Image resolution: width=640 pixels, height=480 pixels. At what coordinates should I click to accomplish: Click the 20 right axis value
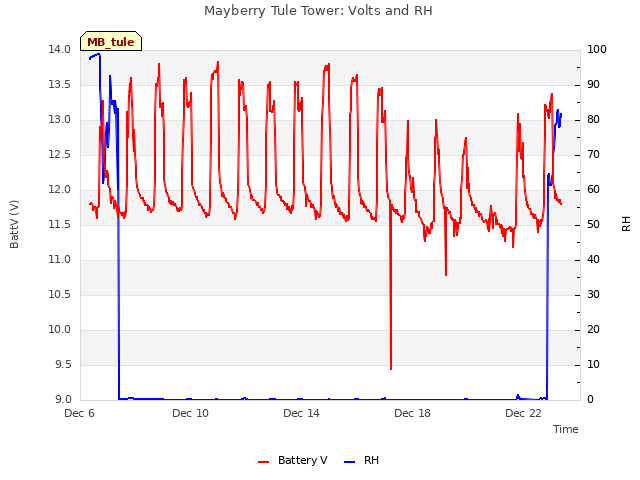[593, 330]
